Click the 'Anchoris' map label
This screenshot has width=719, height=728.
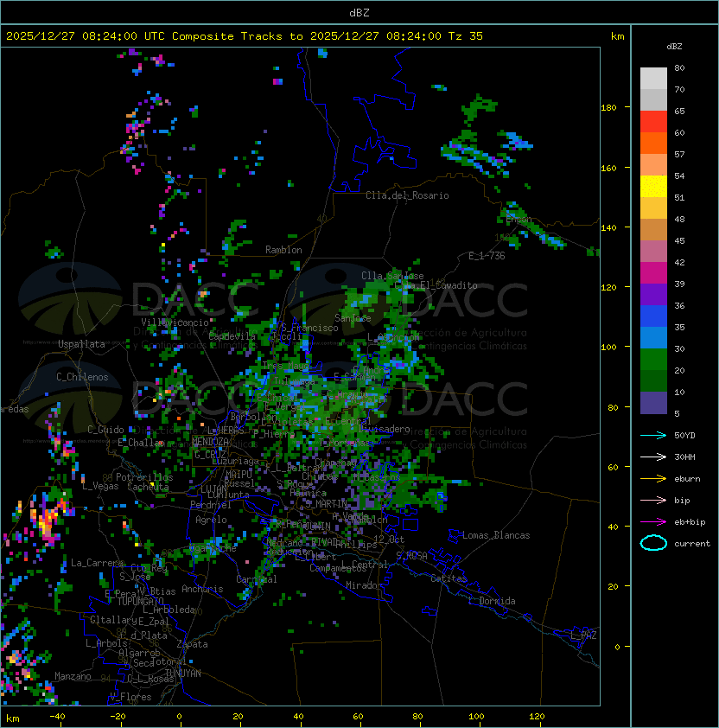[x=202, y=589]
